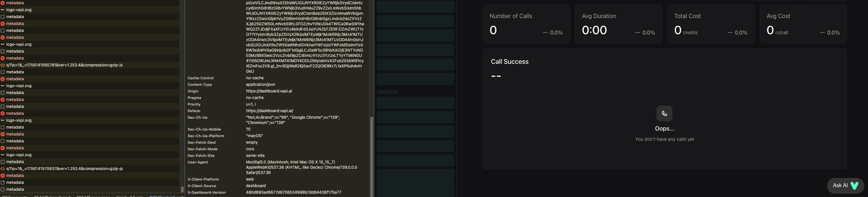
Task: Open the Ask AI assistant button
Action: 846,185
